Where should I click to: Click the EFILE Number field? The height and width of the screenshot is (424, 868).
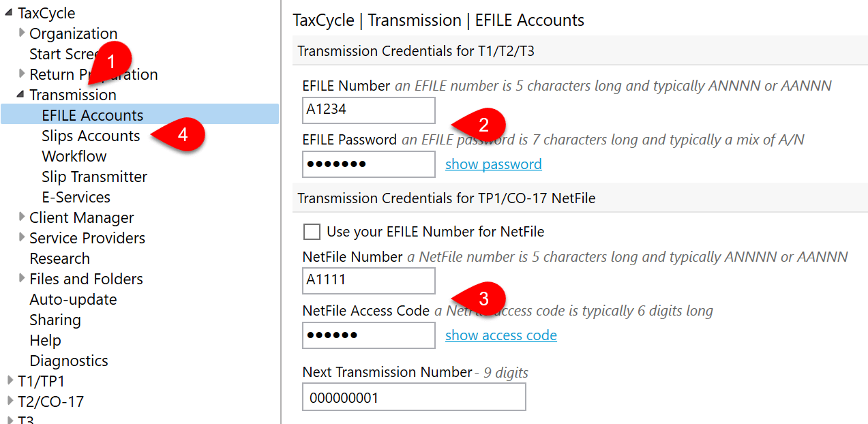coord(368,110)
